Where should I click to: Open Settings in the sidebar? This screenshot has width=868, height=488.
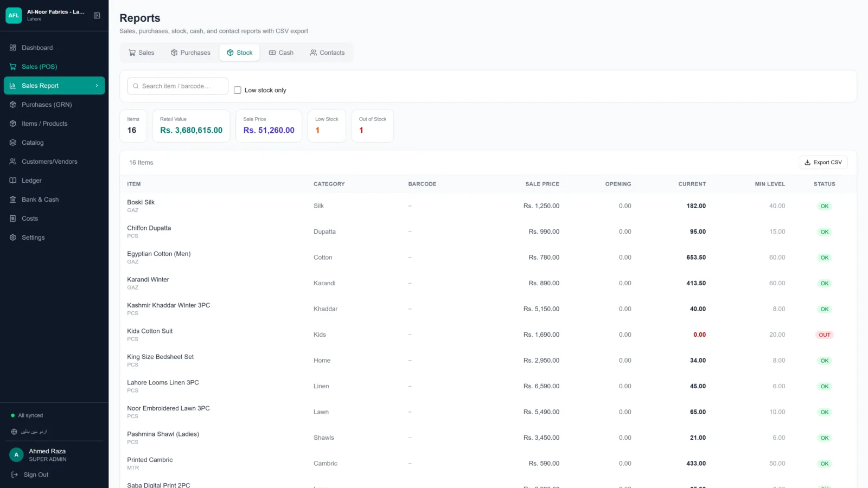tap(54, 237)
